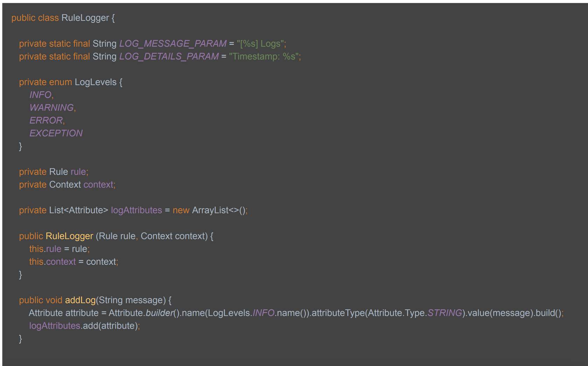Click the italic builder method call
This screenshot has width=588, height=366.
159,313
